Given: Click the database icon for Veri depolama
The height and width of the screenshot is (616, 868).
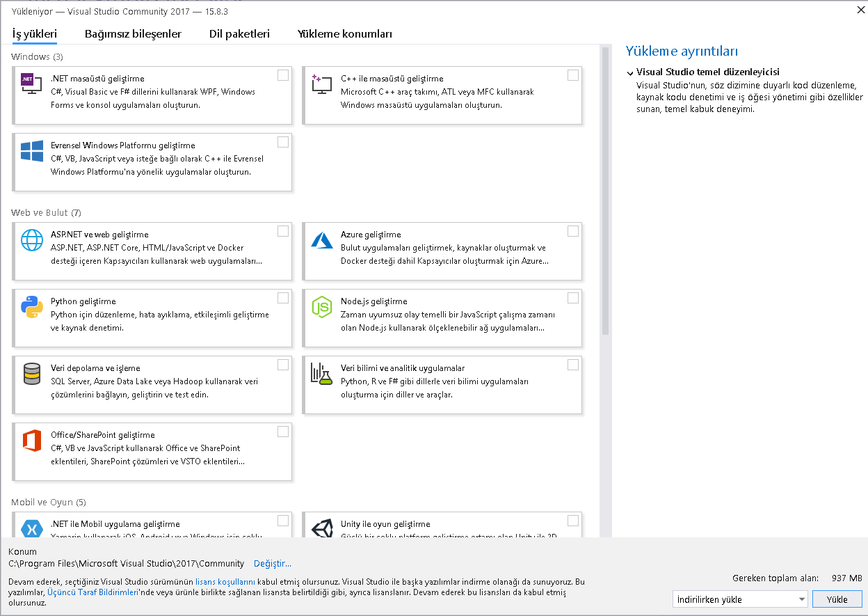Looking at the screenshot, I should click(32, 374).
